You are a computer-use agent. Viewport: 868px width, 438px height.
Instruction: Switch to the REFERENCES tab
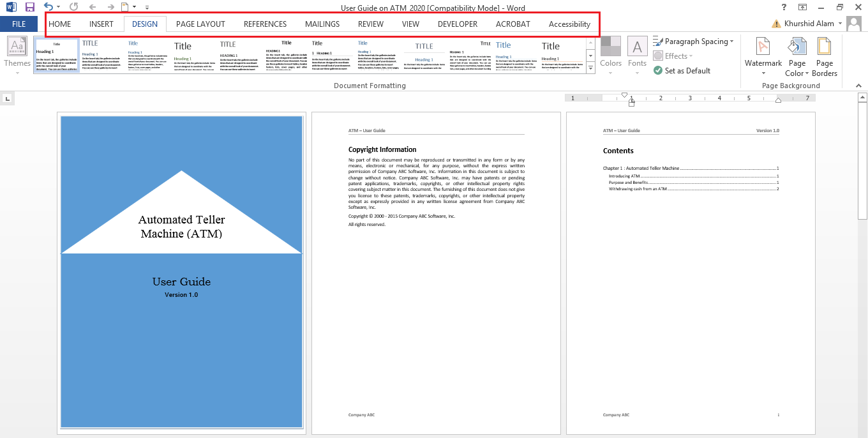265,24
